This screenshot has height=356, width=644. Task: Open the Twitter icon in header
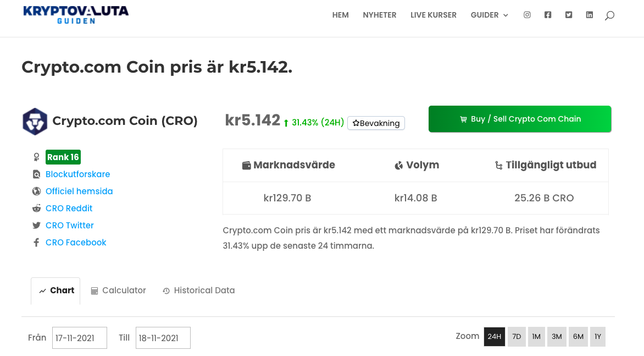click(569, 15)
